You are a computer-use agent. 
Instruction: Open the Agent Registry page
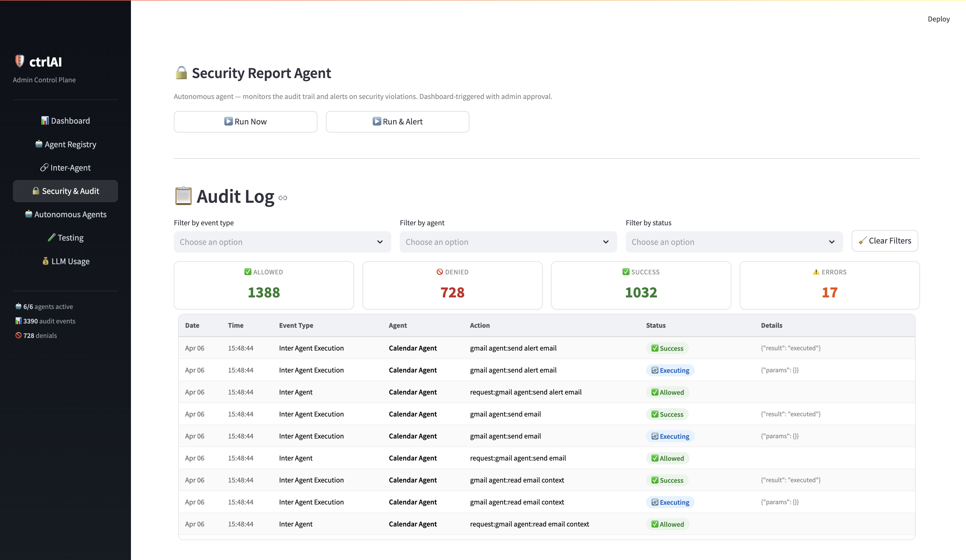click(x=65, y=144)
